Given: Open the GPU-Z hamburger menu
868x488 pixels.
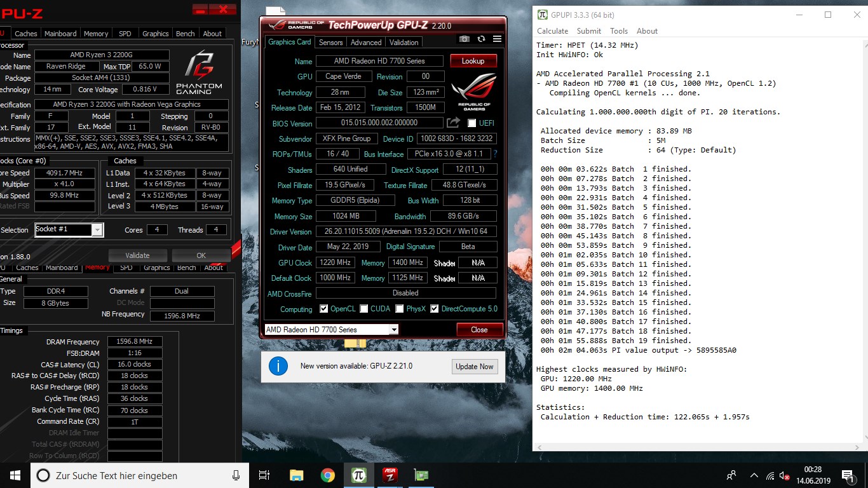Looking at the screenshot, I should (x=497, y=39).
